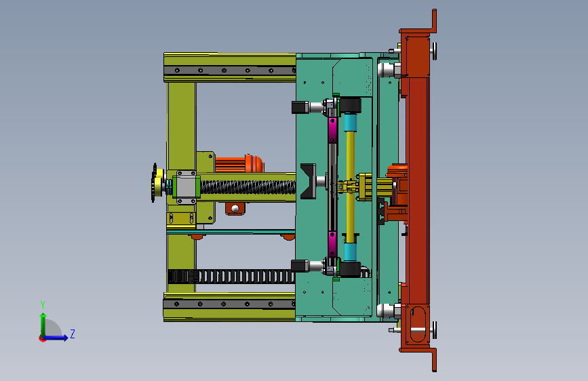
Task: Select the orange motor above the lead screw
Action: [239, 164]
